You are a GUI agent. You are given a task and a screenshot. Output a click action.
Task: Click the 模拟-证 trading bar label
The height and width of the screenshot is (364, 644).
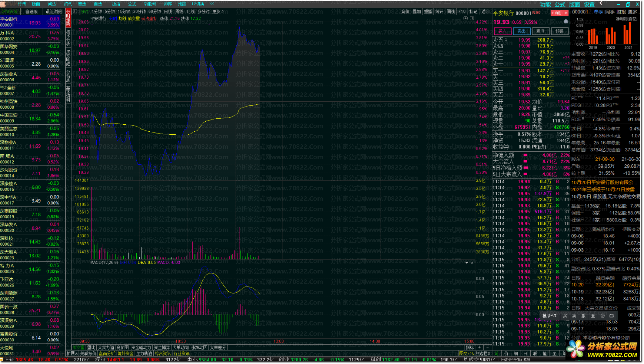coord(549,316)
